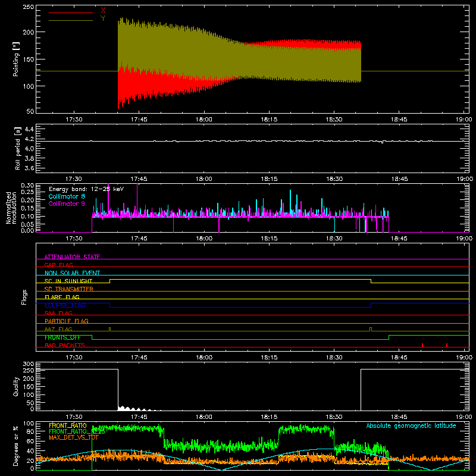Click the 'Degrees or %' axis title
Screen dimensions: 476x476
[16, 446]
